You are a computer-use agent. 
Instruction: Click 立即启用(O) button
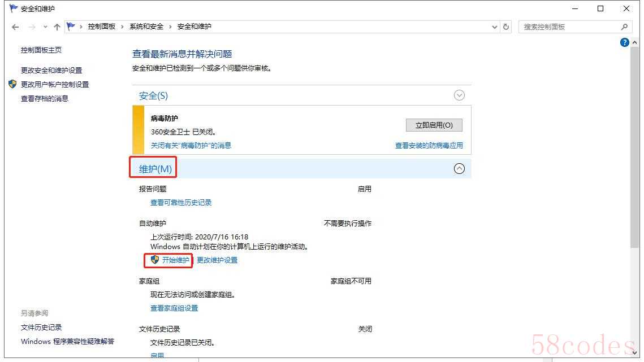[434, 125]
